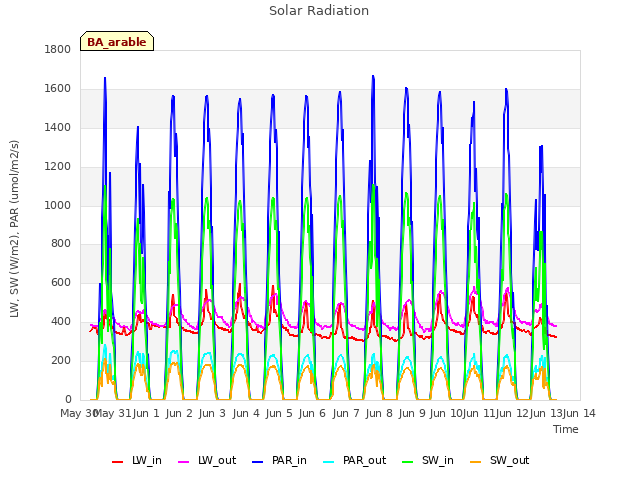640x480 pixels.
Task: Click the cyan PAR_out legend swatch
Action: [329, 462]
